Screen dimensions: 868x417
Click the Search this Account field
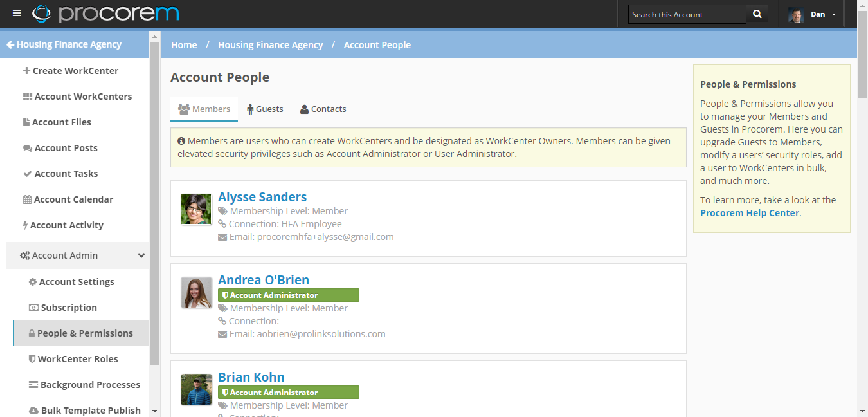[x=687, y=14]
